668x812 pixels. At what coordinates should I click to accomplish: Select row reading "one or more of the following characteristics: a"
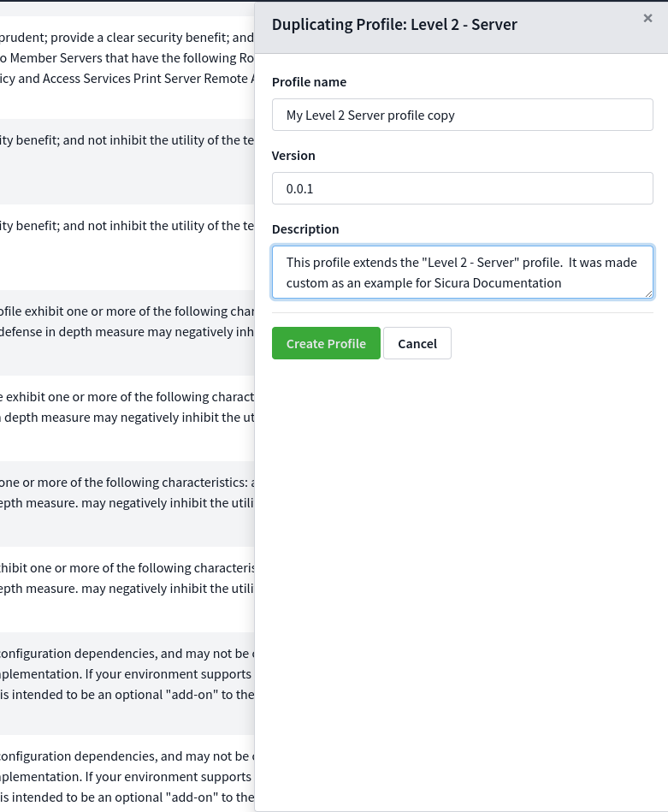pos(127,483)
